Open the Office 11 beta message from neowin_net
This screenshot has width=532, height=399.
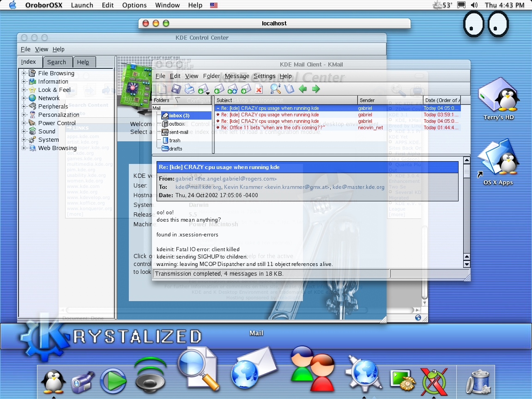point(338,127)
